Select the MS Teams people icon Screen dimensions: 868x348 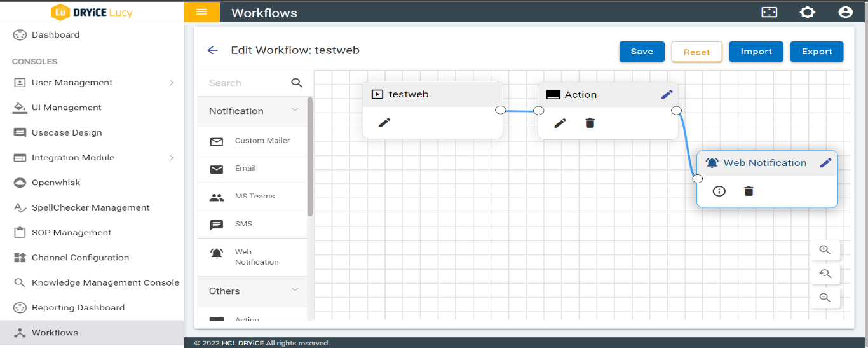pyautogui.click(x=217, y=197)
